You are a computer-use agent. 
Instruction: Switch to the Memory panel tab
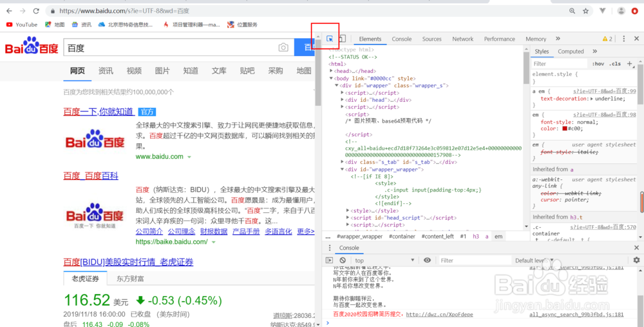[x=536, y=39]
